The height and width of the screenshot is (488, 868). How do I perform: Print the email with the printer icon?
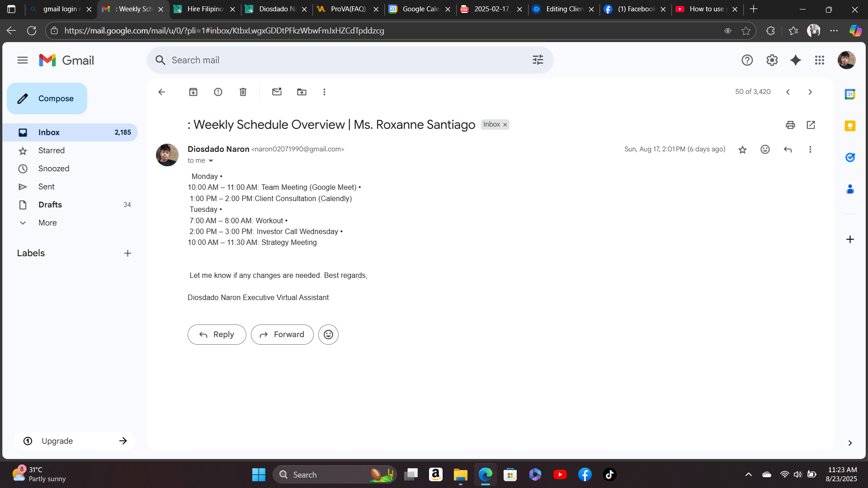tap(790, 125)
